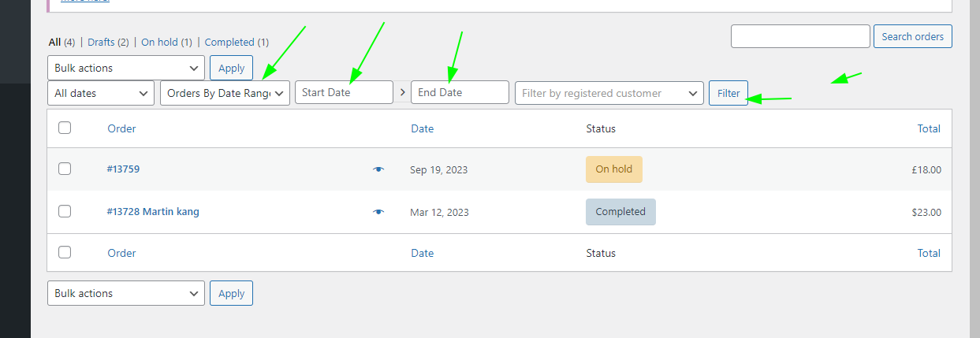This screenshot has height=338, width=980.
Task: Open Orders By Date Range dropdown
Action: pyautogui.click(x=225, y=93)
